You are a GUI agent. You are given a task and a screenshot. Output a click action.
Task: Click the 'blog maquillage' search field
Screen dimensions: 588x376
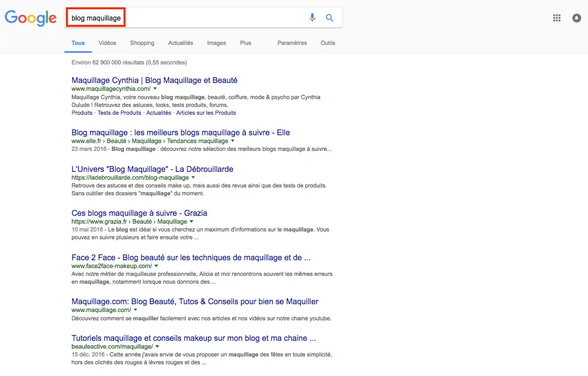coord(195,18)
